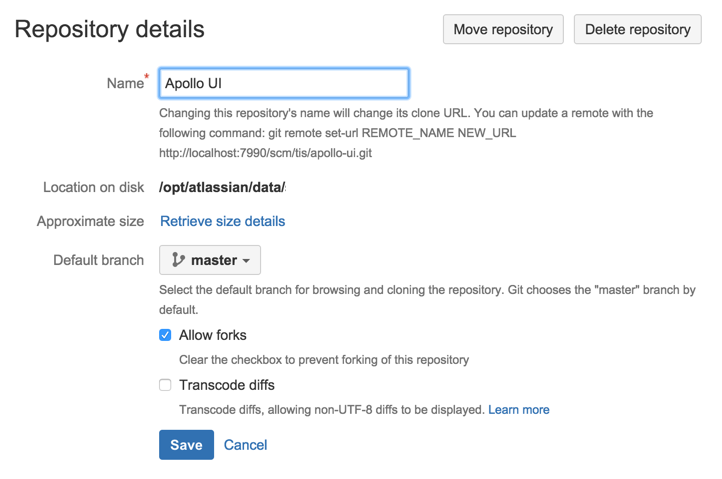Click the red required asterisk beside Name
Viewport: 722px width, 479px height.
click(147, 77)
